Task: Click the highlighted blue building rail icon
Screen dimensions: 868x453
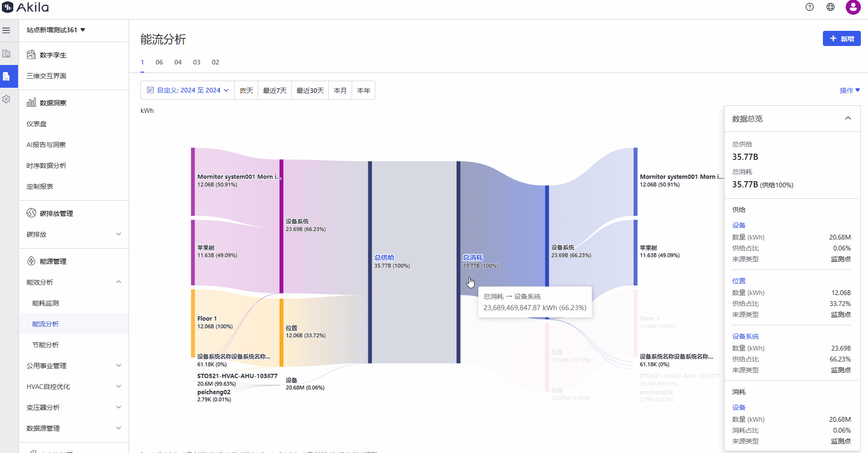Action: tap(6, 76)
